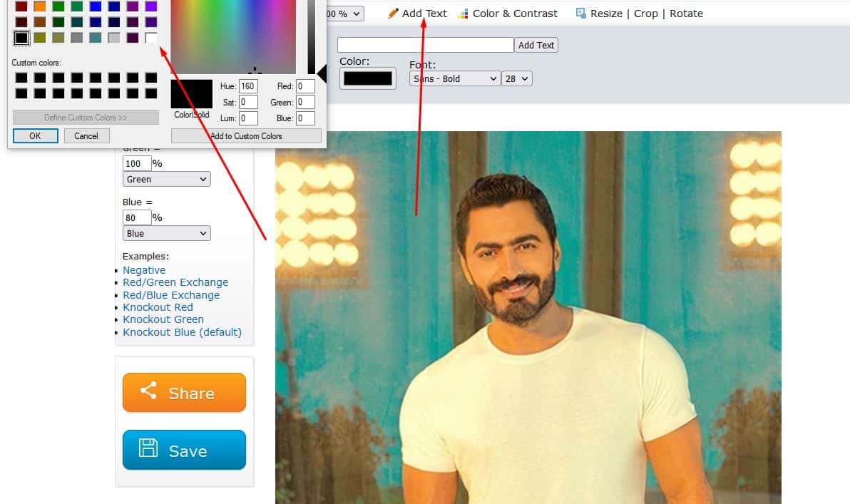Select the first custom color slot

[x=21, y=78]
